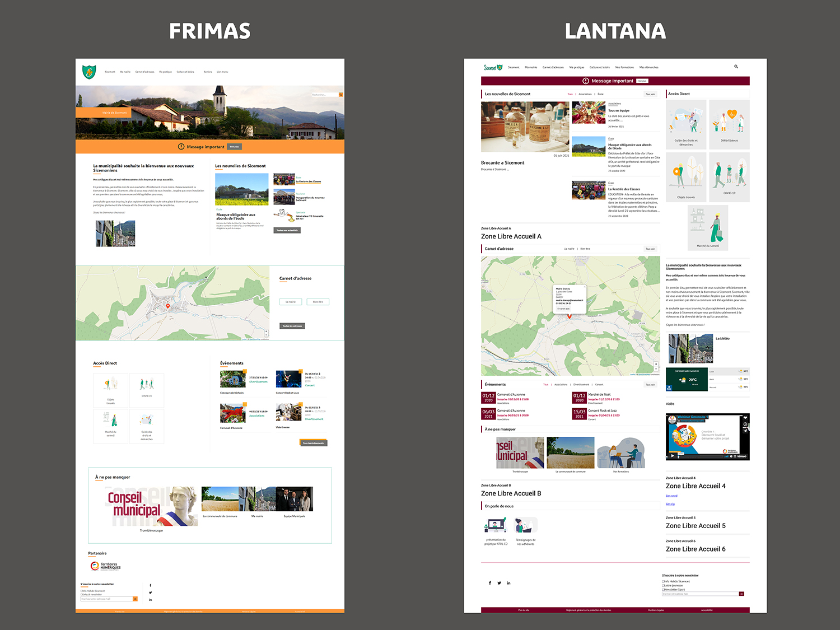
Task: Click the red map pin on Frimas map
Action: click(x=168, y=306)
